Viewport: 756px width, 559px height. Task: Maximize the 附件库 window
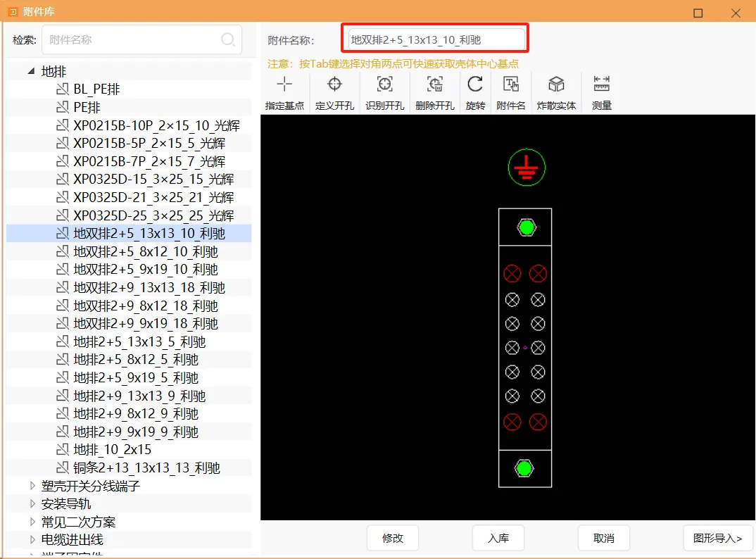[x=698, y=13]
